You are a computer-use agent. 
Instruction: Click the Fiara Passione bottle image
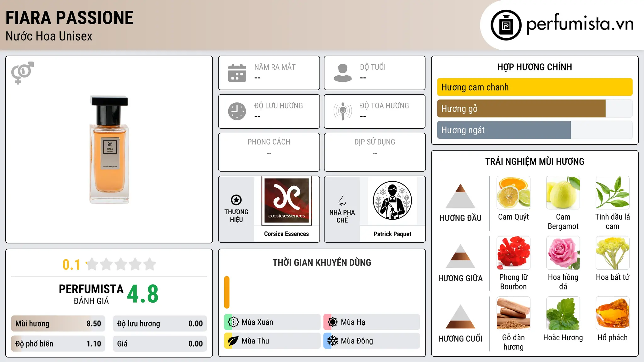(x=109, y=150)
